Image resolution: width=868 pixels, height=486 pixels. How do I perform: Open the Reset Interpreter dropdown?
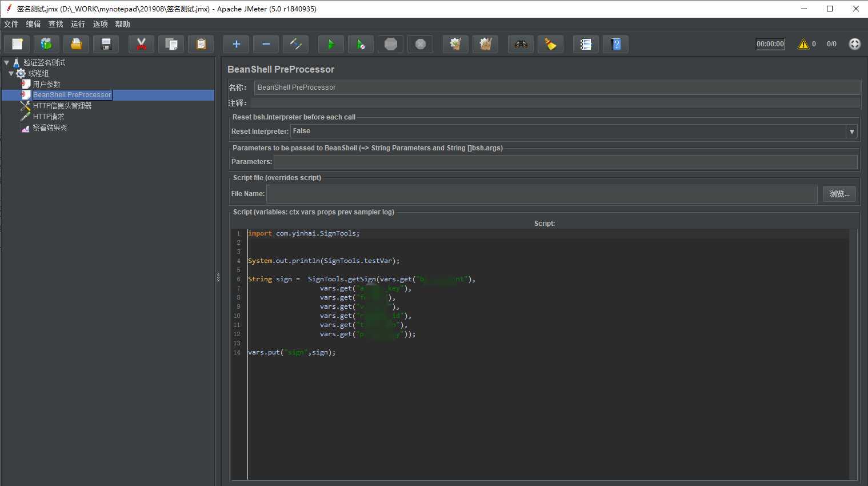(851, 132)
